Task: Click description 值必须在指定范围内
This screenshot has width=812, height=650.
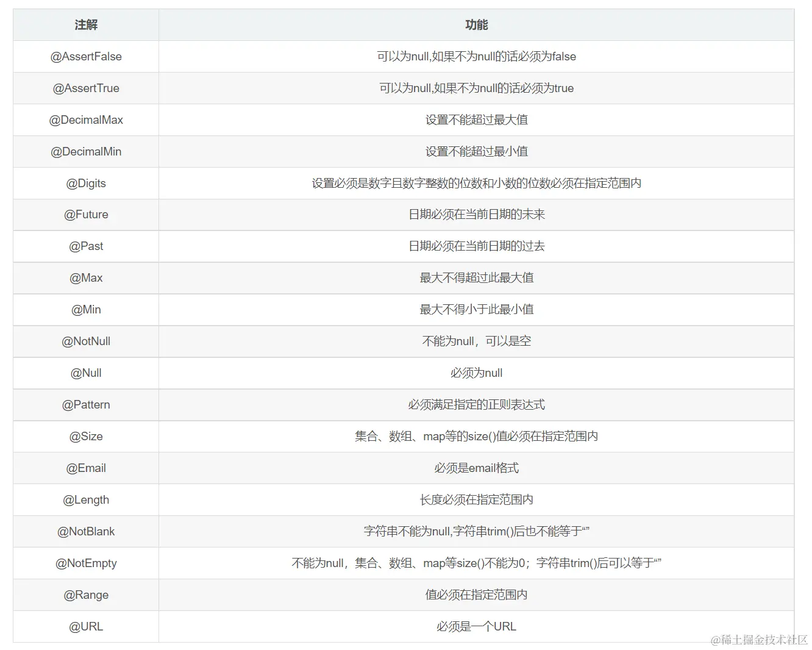Action: click(x=476, y=595)
